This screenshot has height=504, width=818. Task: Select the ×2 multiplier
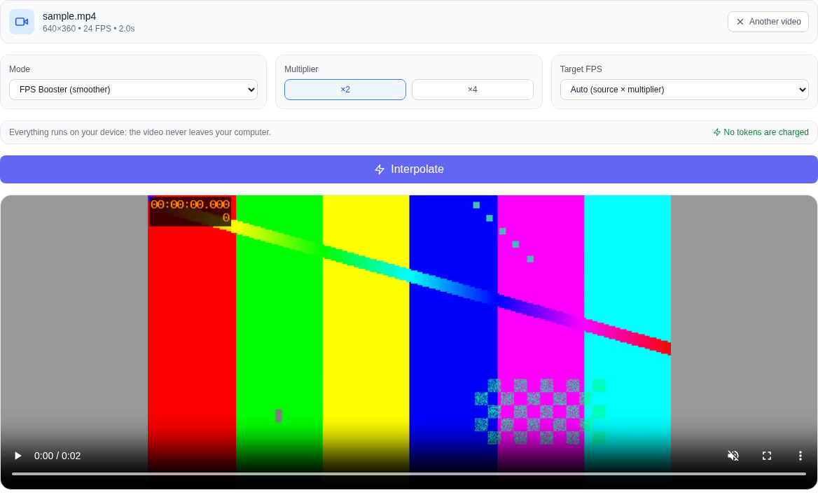tap(345, 90)
